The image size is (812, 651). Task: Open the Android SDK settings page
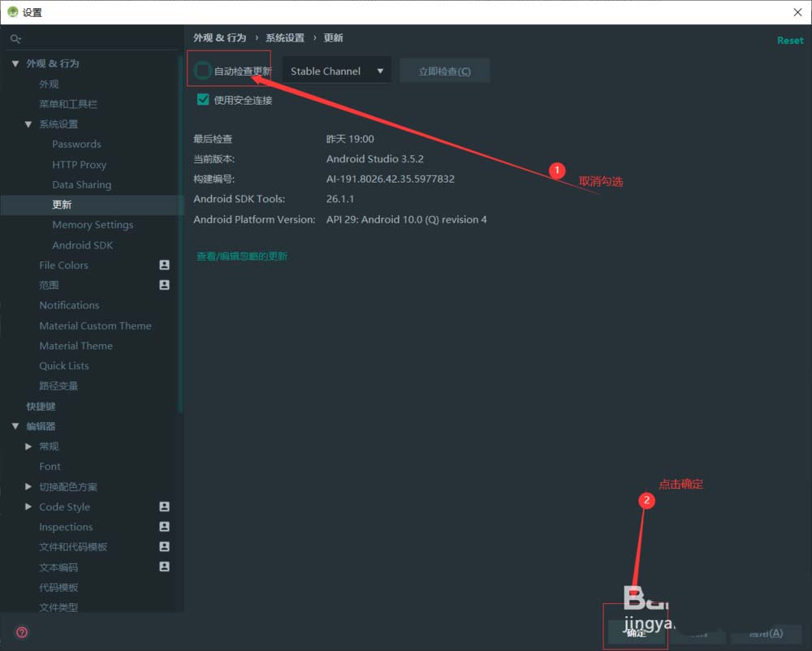point(82,245)
